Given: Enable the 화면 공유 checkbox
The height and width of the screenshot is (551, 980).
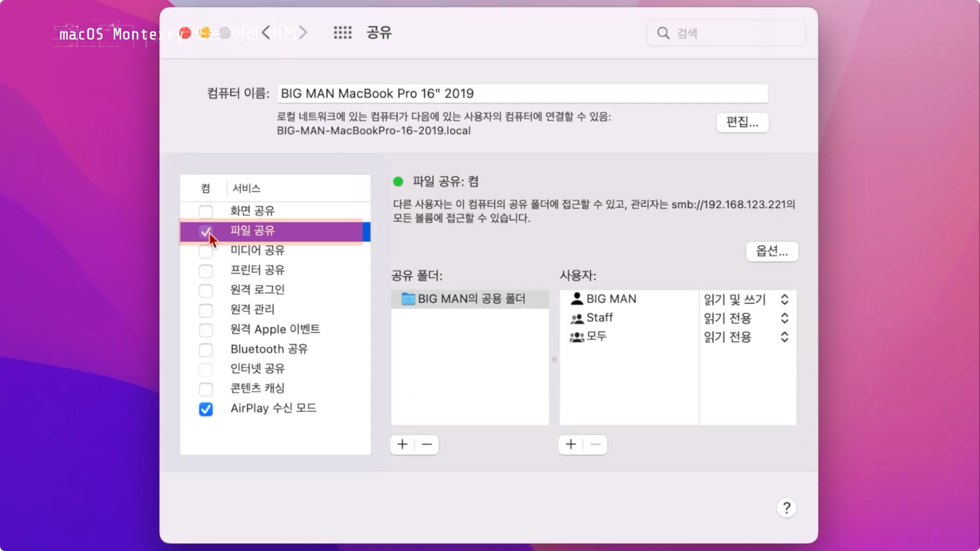Looking at the screenshot, I should (x=206, y=211).
